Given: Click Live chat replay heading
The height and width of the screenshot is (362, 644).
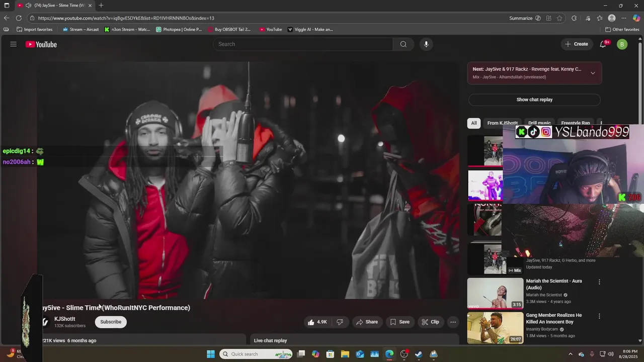Looking at the screenshot, I should tap(271, 340).
